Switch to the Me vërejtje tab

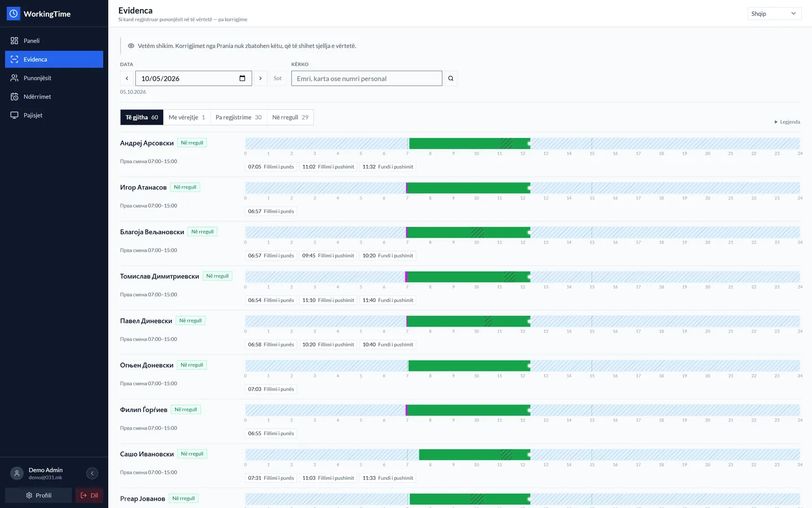[187, 117]
